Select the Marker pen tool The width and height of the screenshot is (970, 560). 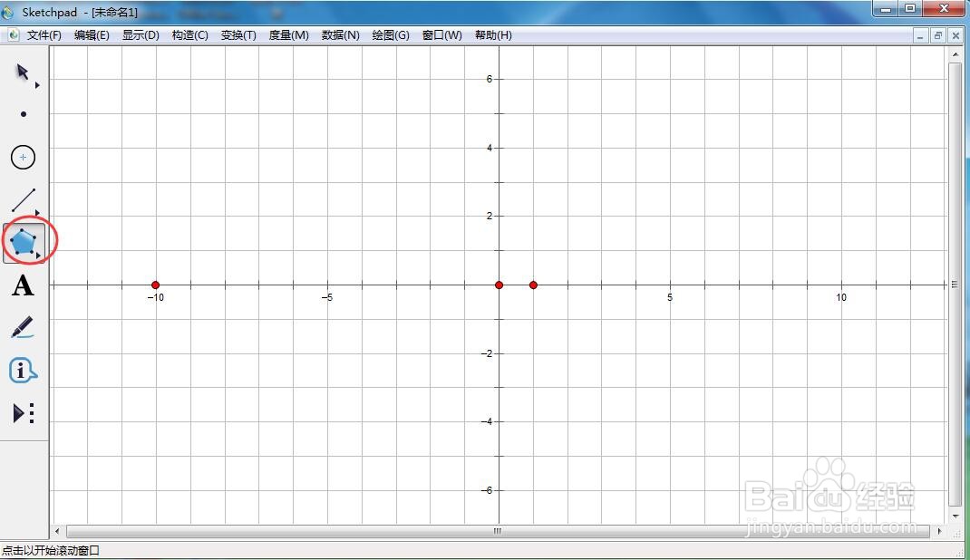click(23, 328)
